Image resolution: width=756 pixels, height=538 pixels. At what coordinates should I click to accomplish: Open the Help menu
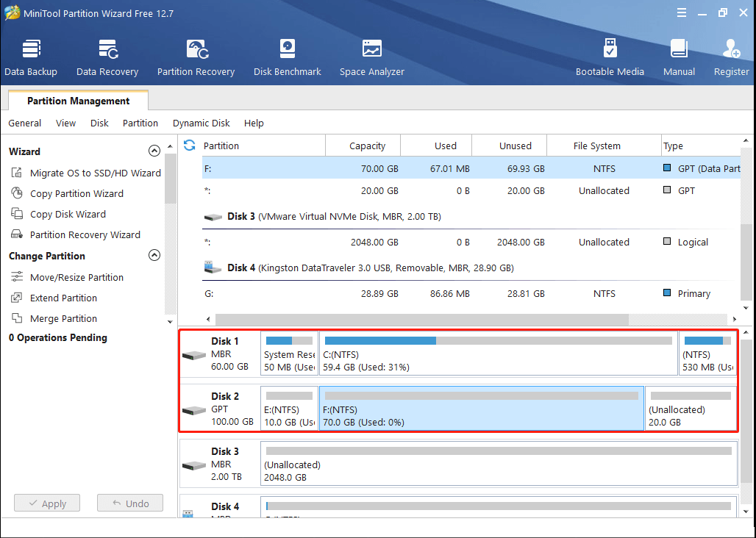click(x=254, y=123)
